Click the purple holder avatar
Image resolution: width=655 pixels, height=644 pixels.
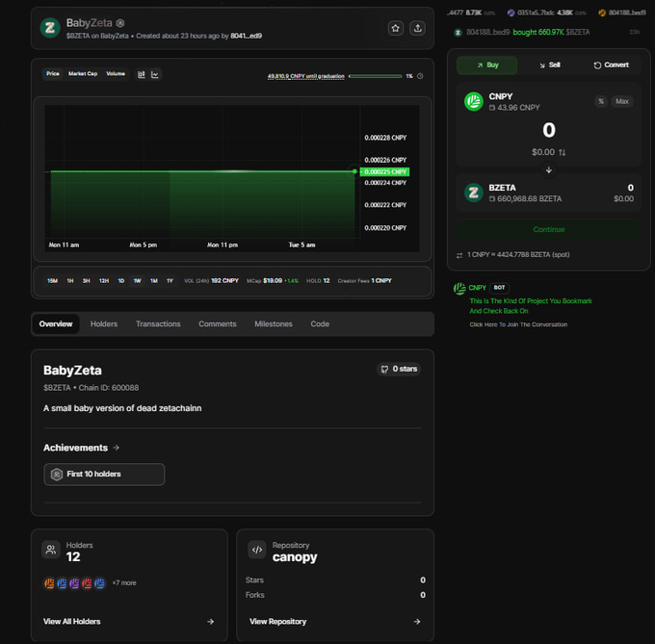point(74,583)
